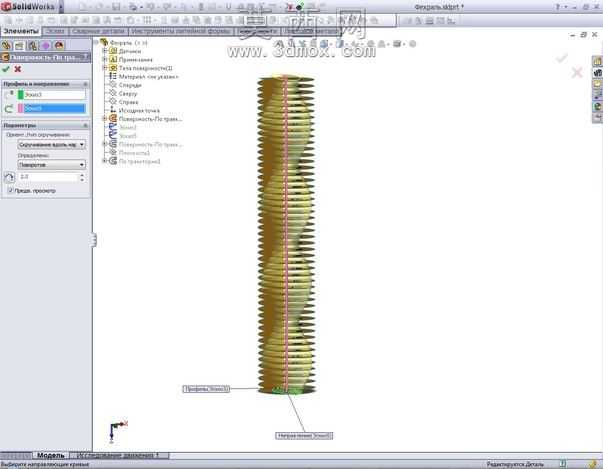Click the Профиль(Эскиз3) callout label in viewport

pyautogui.click(x=206, y=389)
